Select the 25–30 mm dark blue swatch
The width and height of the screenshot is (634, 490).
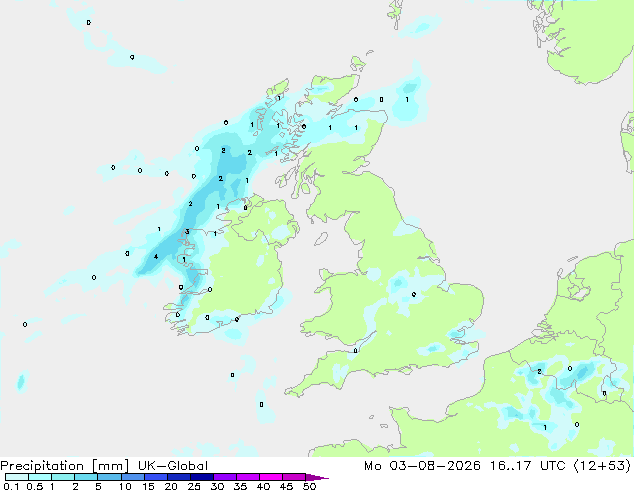[x=202, y=477]
